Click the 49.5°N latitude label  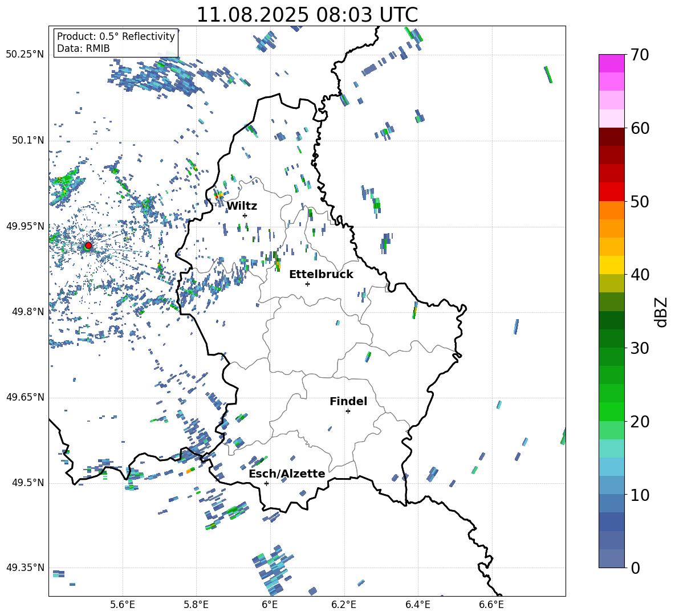point(28,483)
